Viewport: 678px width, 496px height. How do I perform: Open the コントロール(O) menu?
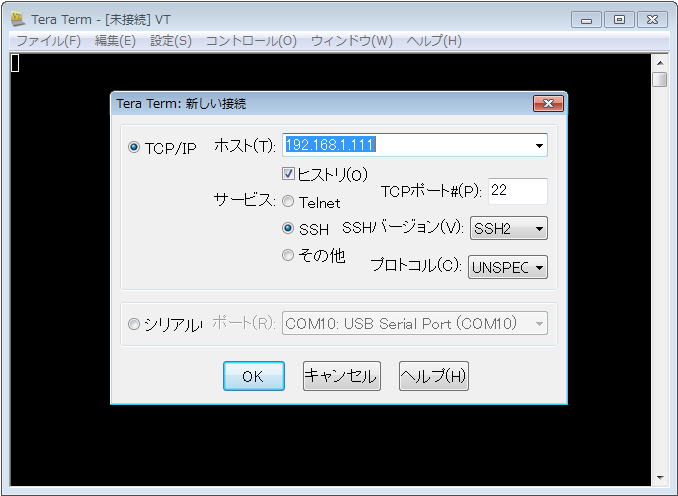[x=251, y=41]
